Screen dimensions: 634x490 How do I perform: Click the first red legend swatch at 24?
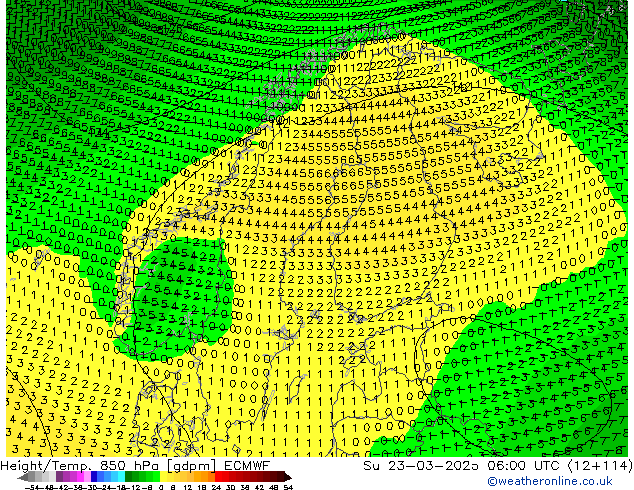tap(218, 477)
